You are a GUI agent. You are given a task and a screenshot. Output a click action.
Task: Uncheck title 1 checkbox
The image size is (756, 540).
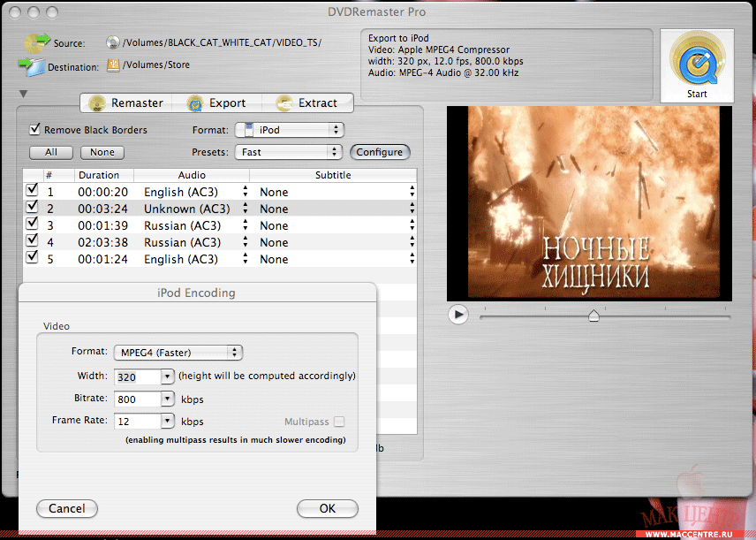32,190
